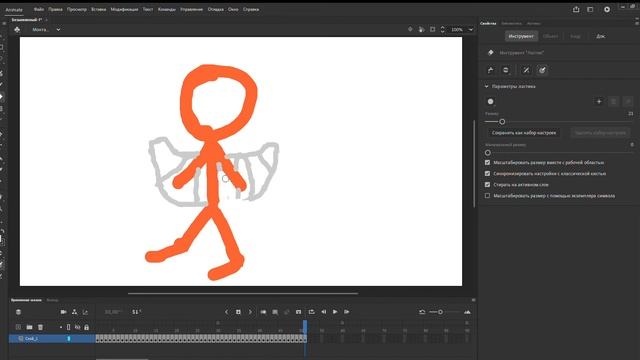Open the Управление menu
The width and height of the screenshot is (640, 360).
coord(191,9)
